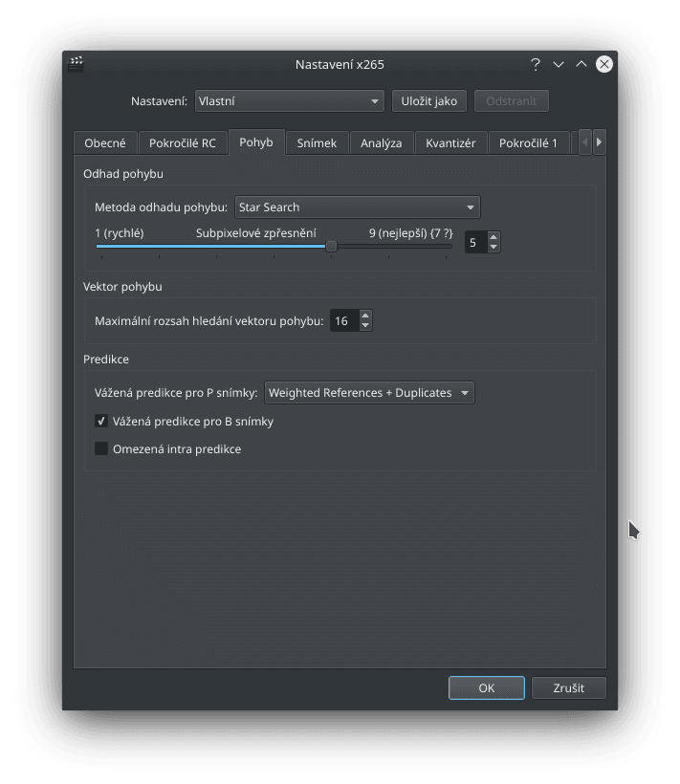
Task: Click Zrušit to cancel the dialog
Action: pos(569,688)
